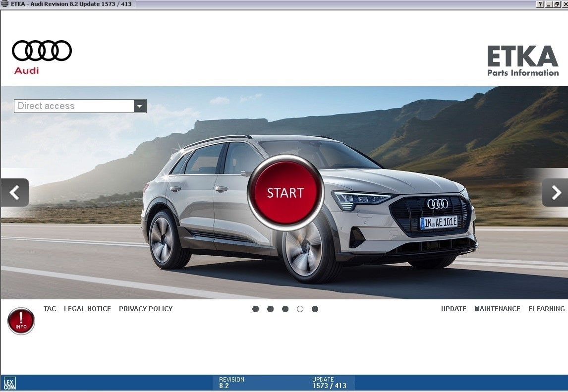Click the LEX CON status bar icon
568x392 pixels.
pyautogui.click(x=9, y=384)
